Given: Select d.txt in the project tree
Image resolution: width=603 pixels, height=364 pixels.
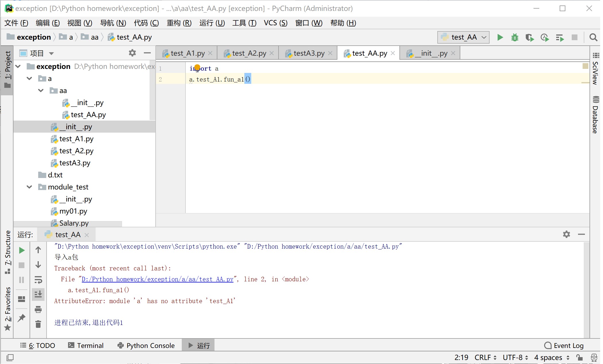Looking at the screenshot, I should point(51,175).
